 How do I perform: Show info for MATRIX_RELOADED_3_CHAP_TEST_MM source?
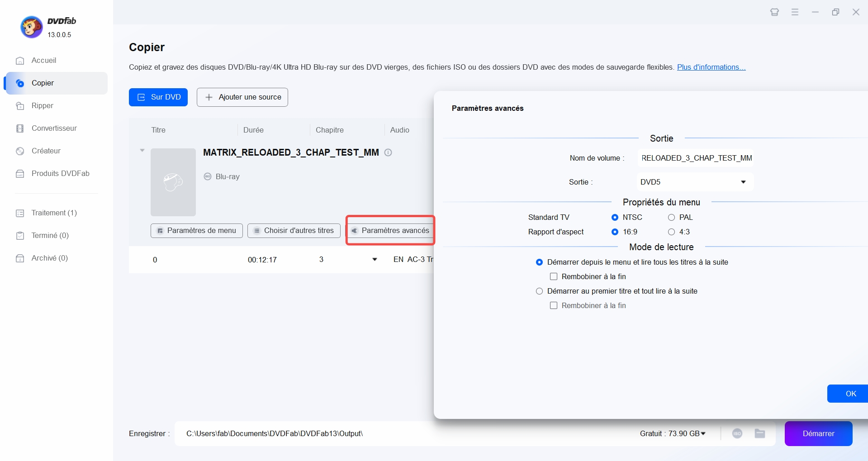click(x=388, y=152)
